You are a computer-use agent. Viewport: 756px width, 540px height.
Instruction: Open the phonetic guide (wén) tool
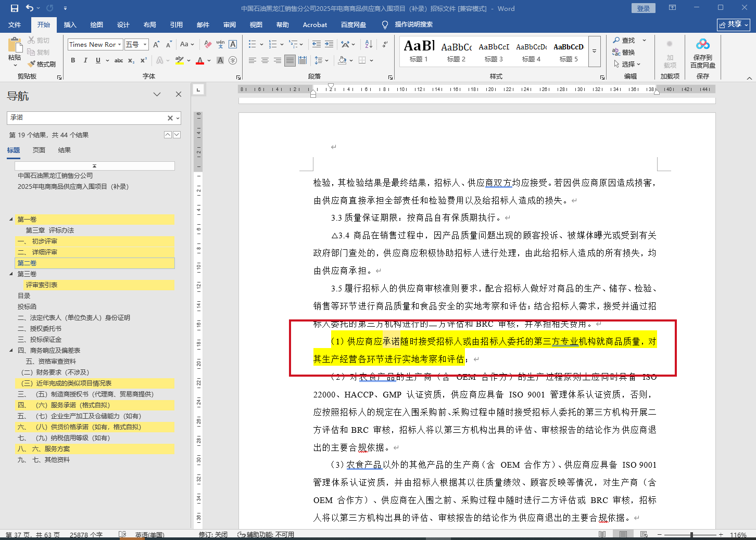coord(220,45)
